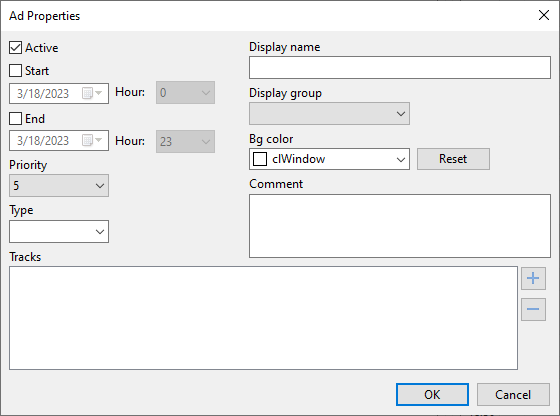Click the plus icon to add track

[533, 278]
